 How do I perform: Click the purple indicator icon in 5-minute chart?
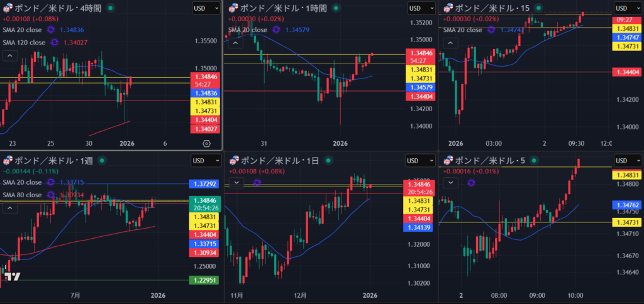[471, 183]
